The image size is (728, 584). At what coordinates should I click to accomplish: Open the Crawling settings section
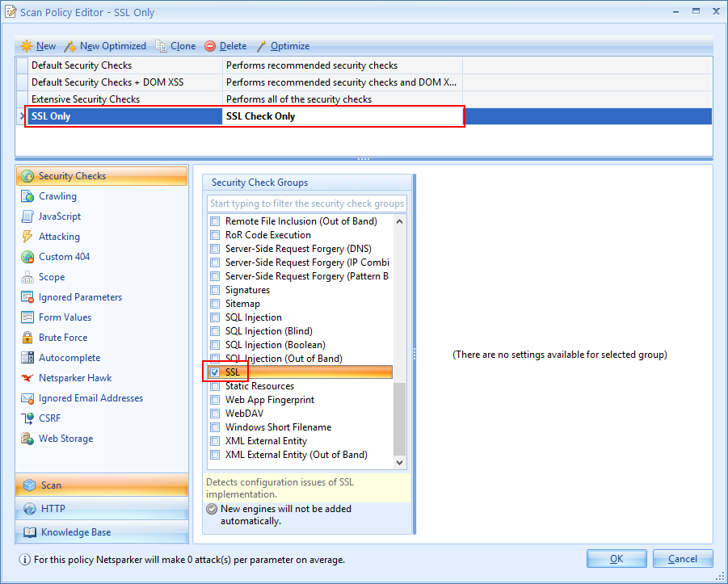pos(57,196)
